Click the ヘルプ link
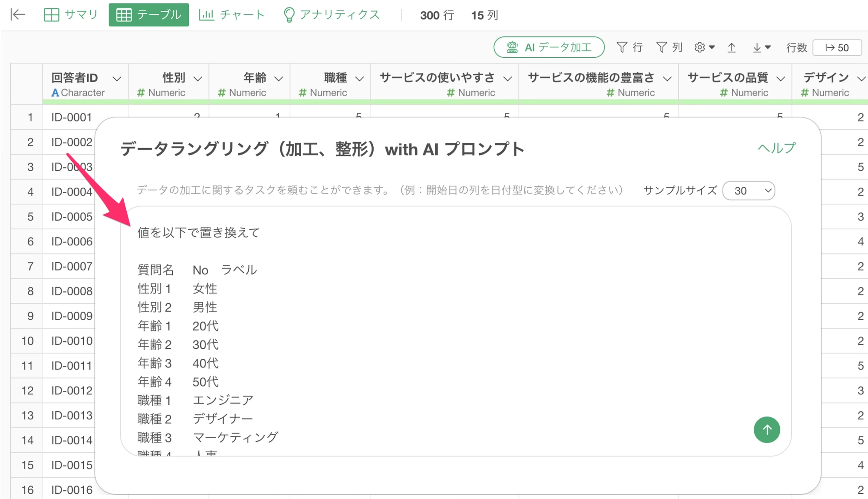This screenshot has width=868, height=499. click(776, 148)
